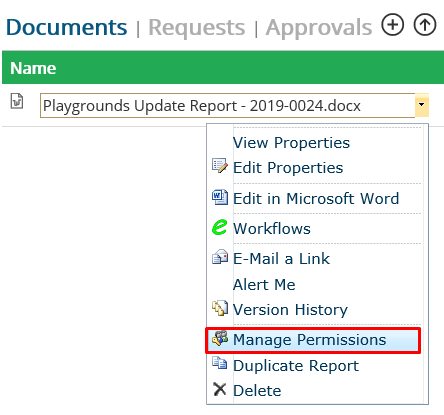Click the Word document file icon
Screen dimensions: 444x415
click(17, 101)
